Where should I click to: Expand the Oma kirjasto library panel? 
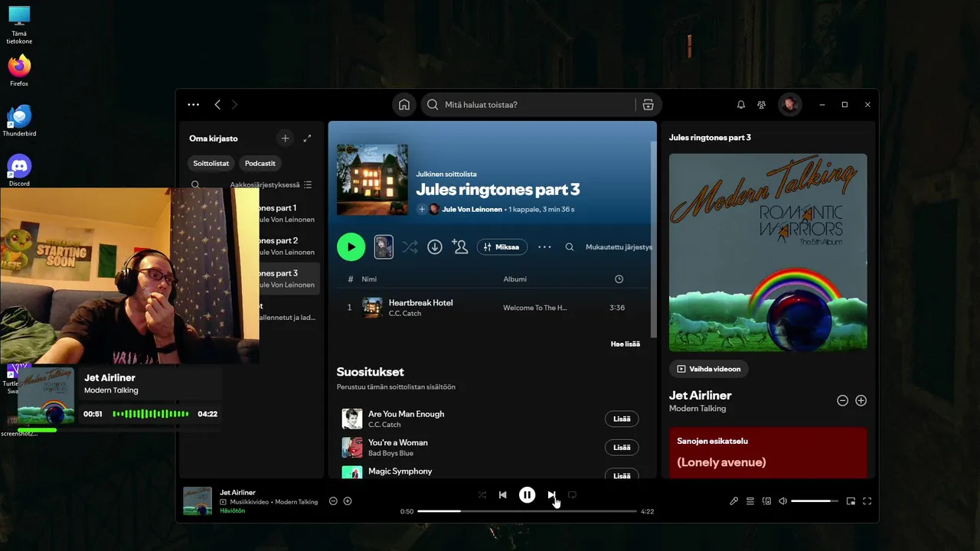point(307,139)
